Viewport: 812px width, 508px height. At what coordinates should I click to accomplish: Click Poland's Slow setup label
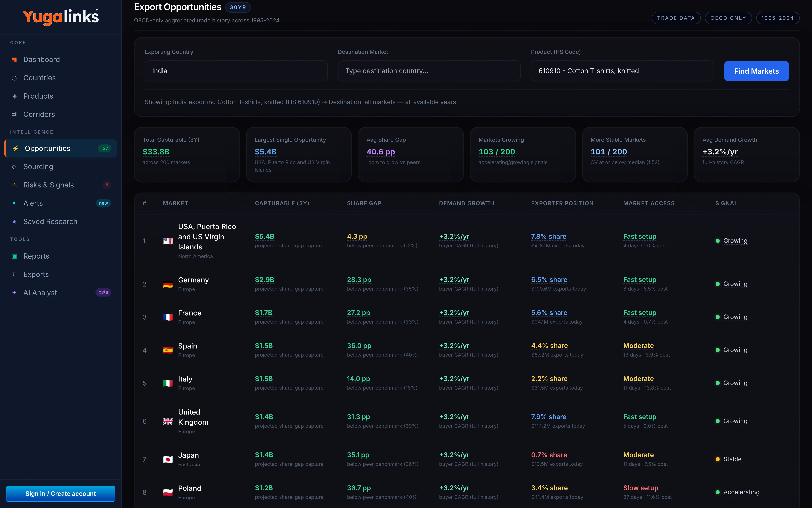641,488
